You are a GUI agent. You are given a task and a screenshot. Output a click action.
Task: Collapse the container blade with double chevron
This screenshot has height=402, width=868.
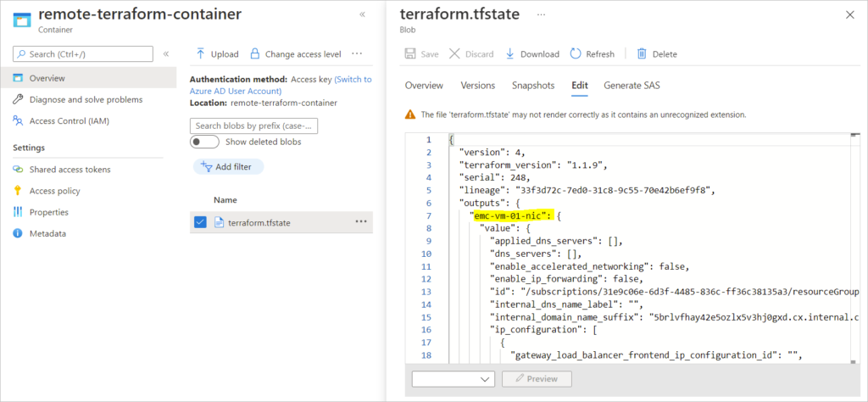(362, 14)
